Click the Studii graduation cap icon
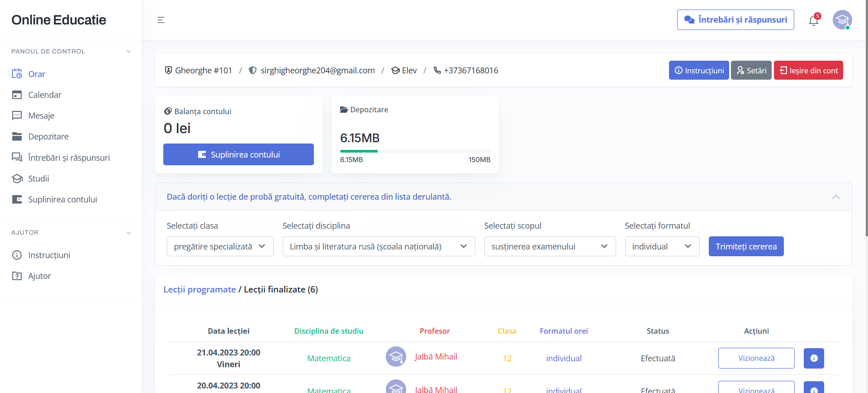This screenshot has height=393, width=868. (17, 178)
